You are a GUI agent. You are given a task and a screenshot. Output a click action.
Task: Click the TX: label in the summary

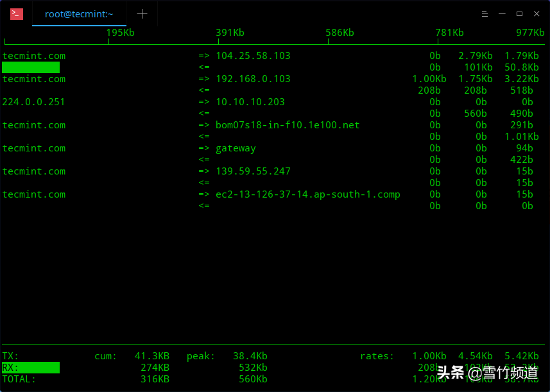coord(10,356)
